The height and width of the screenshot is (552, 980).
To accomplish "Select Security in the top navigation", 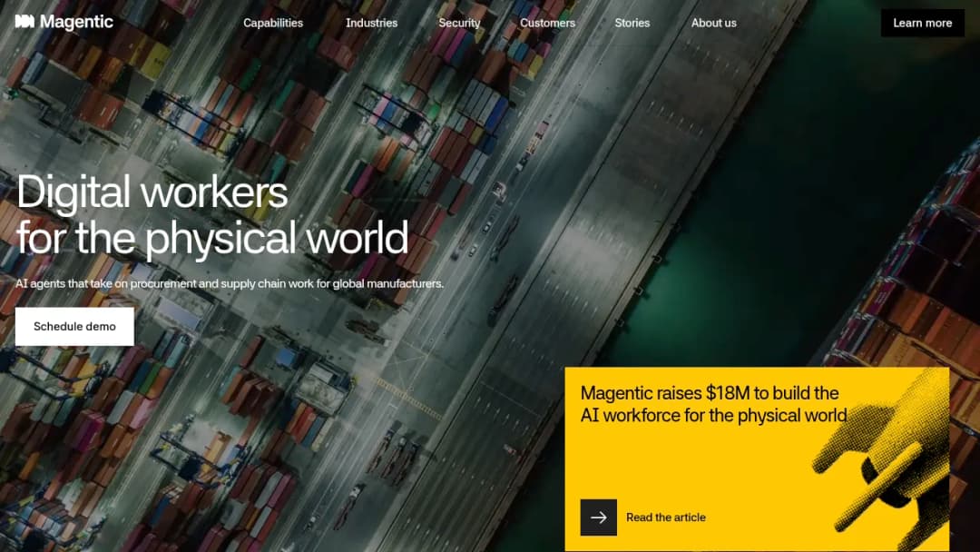I will [459, 23].
